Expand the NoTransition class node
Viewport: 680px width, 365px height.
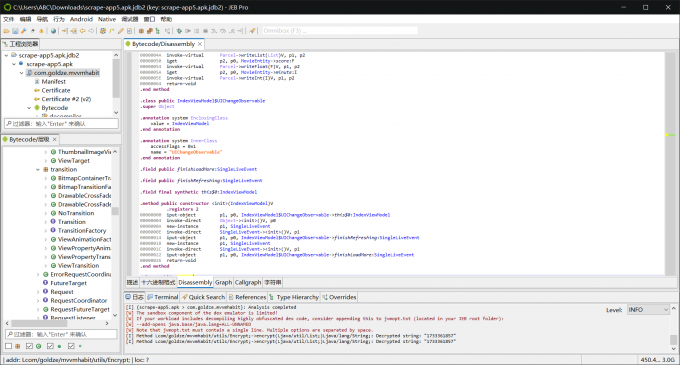46,213
